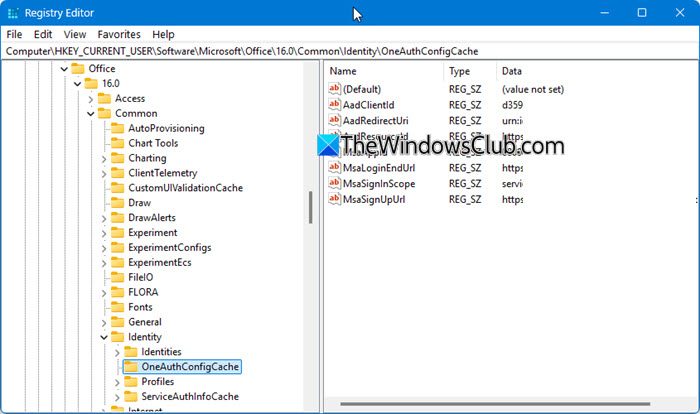This screenshot has width=700, height=414.
Task: Click the values pane horizontal scrollbar
Action: (495, 404)
